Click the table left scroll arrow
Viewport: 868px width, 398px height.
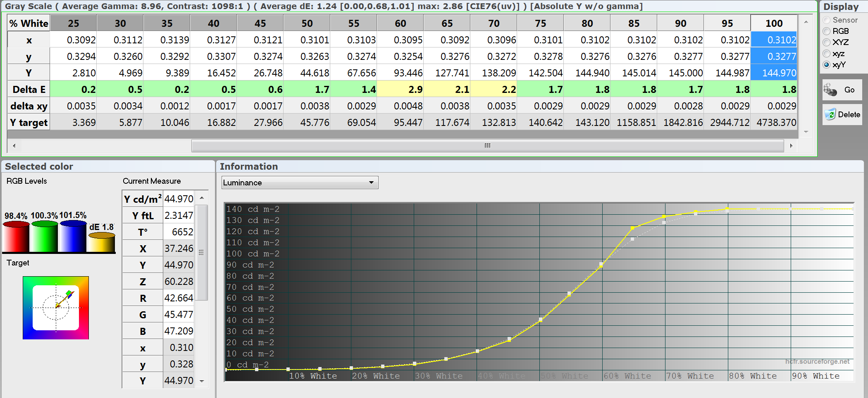14,145
